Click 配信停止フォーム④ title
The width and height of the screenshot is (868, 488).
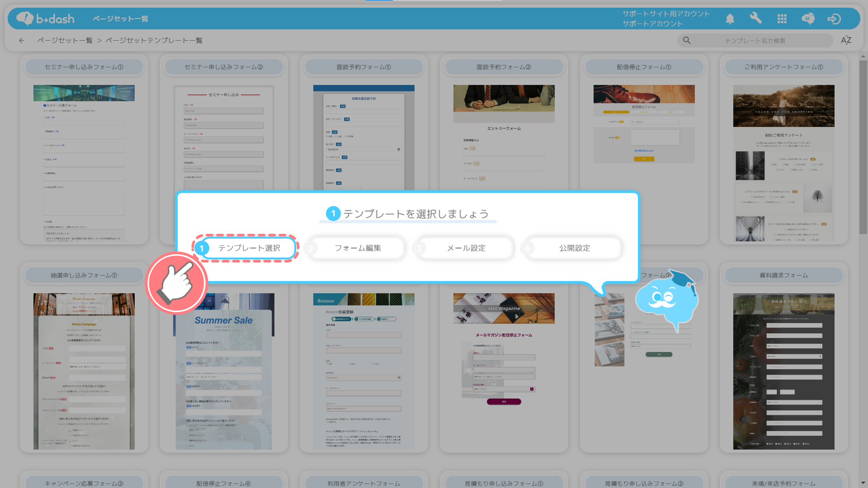[x=224, y=483]
